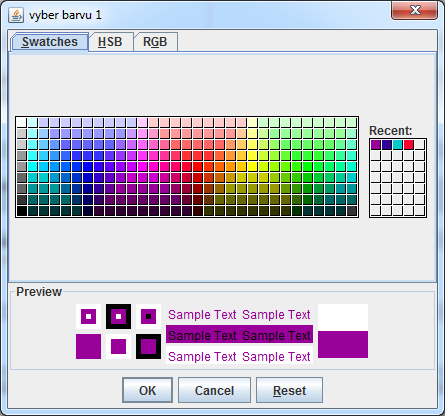Choose the pure red swatch
The image size is (445, 416).
(x=198, y=167)
